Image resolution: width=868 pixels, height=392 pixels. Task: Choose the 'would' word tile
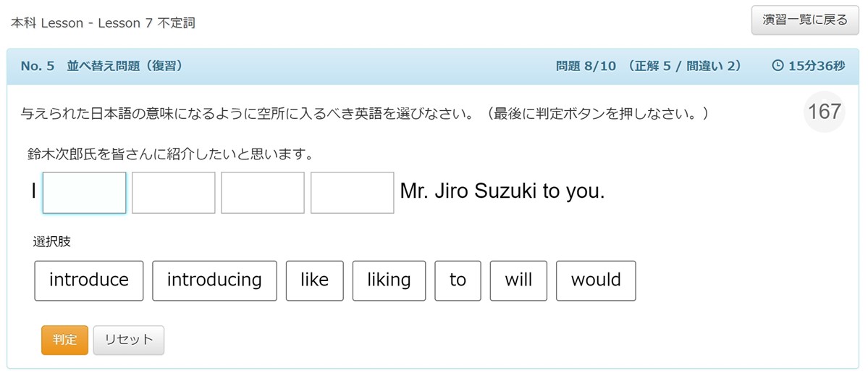(x=596, y=280)
